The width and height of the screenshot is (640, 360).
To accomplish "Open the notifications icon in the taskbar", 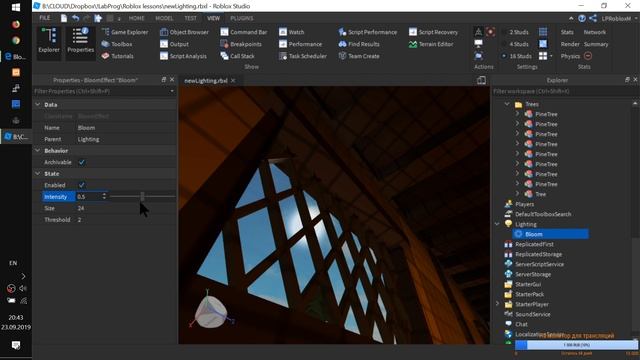I will (x=16, y=345).
